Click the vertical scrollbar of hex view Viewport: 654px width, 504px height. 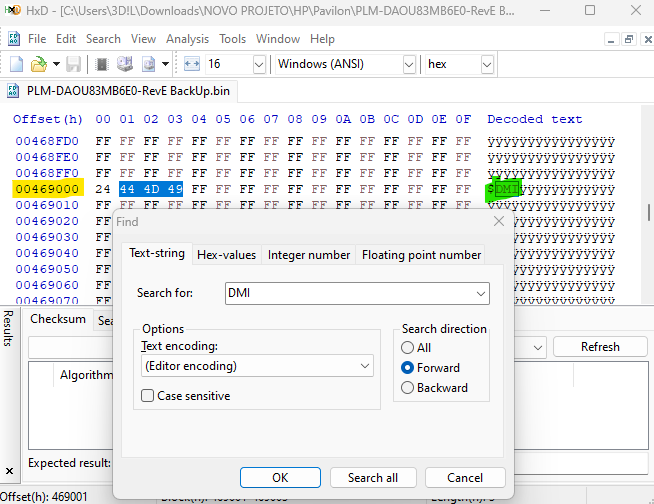pos(649,213)
